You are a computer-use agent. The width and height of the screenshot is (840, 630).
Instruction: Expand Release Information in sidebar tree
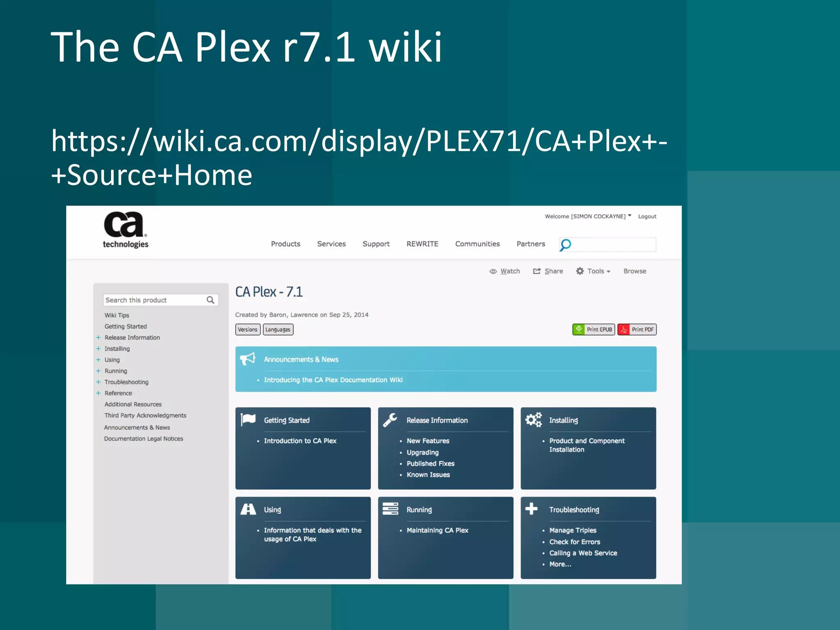pyautogui.click(x=98, y=338)
